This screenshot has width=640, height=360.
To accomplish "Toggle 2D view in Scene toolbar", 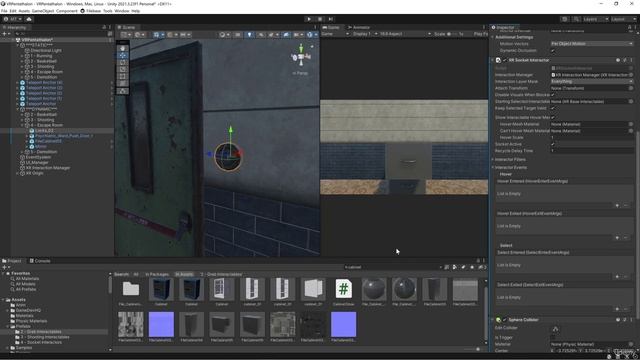I will coord(238,35).
